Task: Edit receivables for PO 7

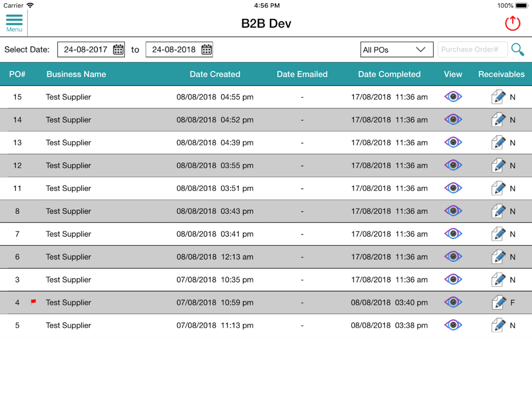Action: click(x=498, y=234)
